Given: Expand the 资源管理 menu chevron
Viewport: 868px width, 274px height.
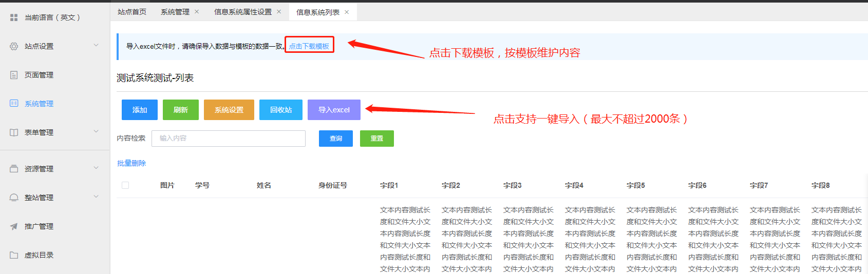Looking at the screenshot, I should pyautogui.click(x=96, y=168).
